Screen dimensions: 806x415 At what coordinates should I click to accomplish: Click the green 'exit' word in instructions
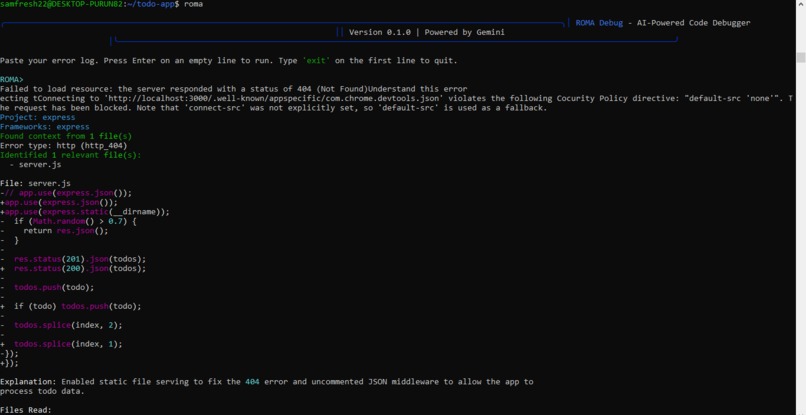pos(316,60)
